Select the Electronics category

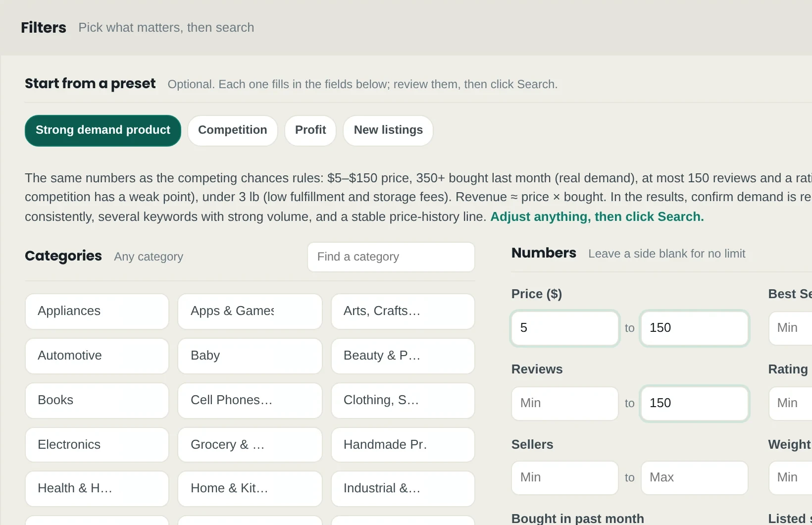97,445
